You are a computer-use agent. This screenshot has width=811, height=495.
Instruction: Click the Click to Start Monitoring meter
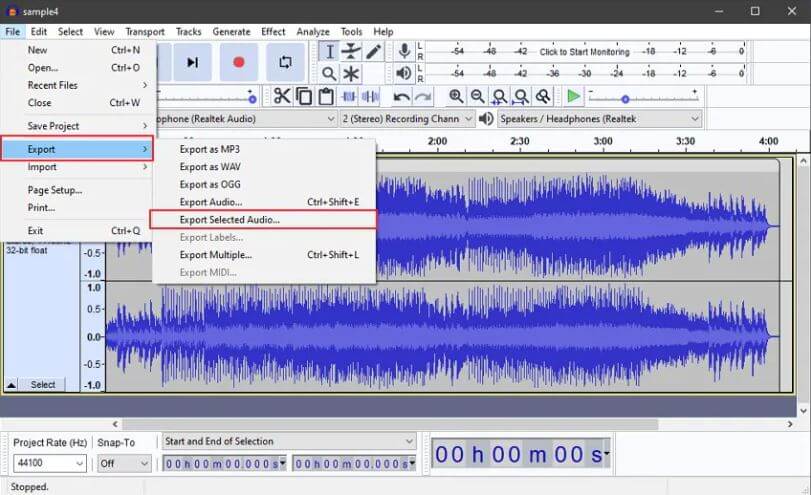click(584, 52)
